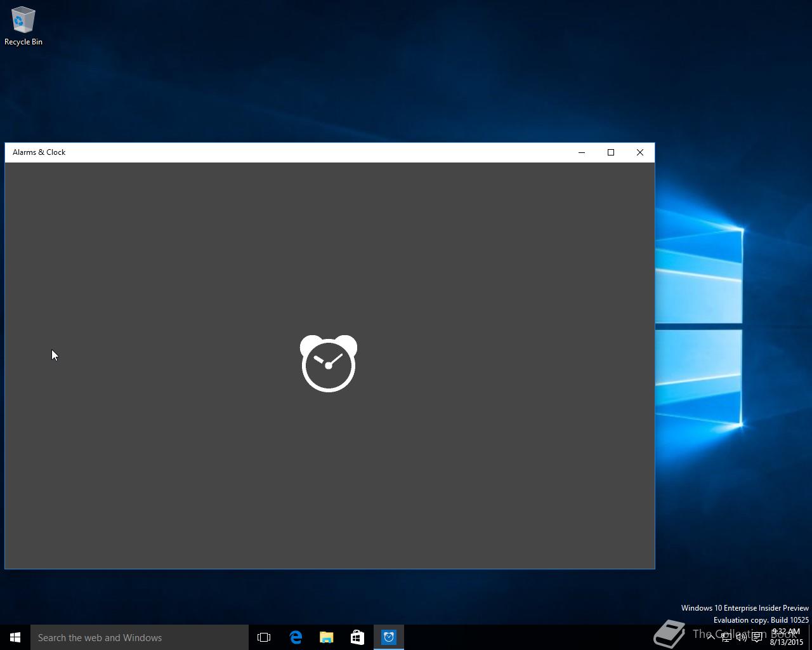The width and height of the screenshot is (812, 650).
Task: Open the Windows Start menu
Action: (x=15, y=637)
